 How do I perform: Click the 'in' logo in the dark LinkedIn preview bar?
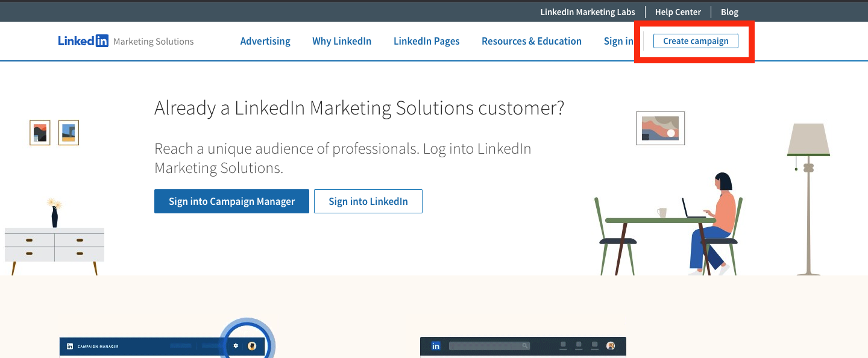(436, 346)
